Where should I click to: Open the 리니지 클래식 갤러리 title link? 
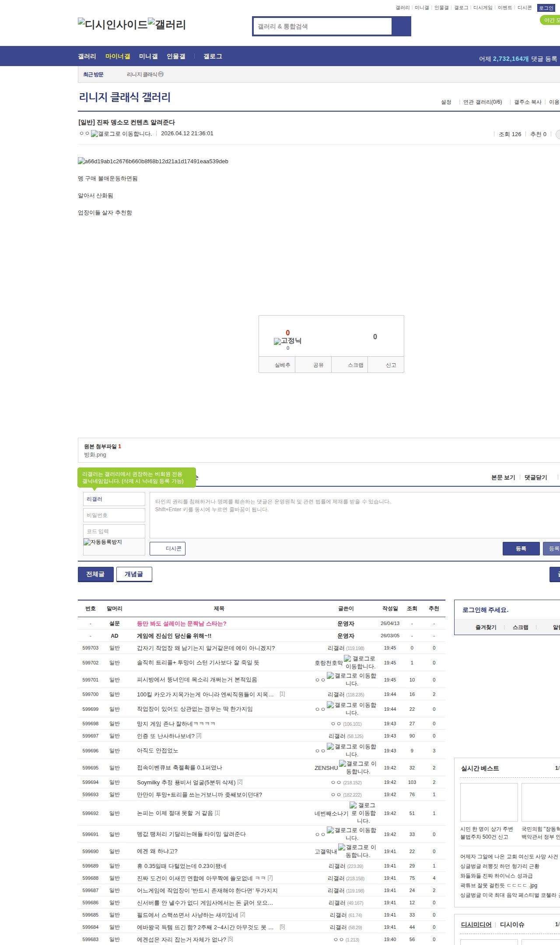125,97
